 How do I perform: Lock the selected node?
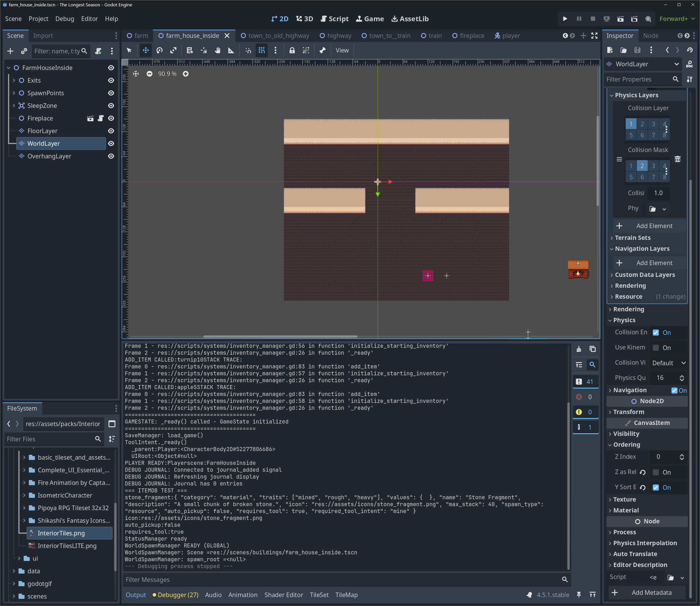[x=292, y=51]
